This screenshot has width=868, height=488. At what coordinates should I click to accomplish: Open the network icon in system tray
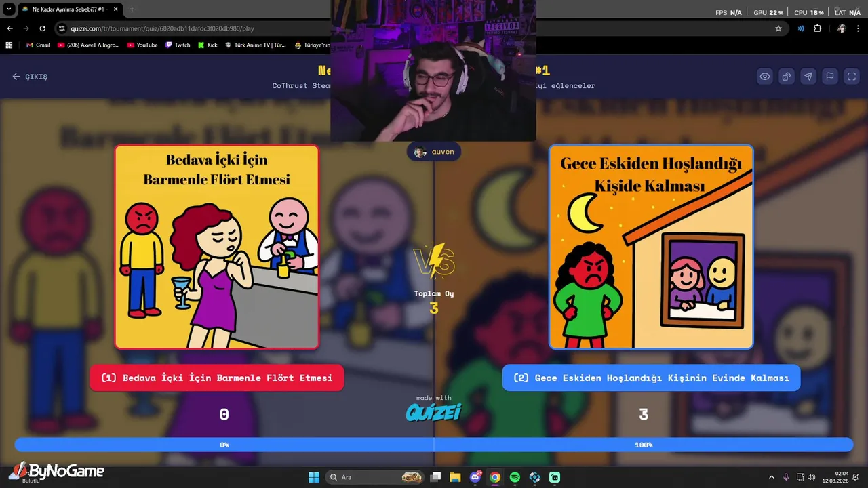pyautogui.click(x=801, y=477)
